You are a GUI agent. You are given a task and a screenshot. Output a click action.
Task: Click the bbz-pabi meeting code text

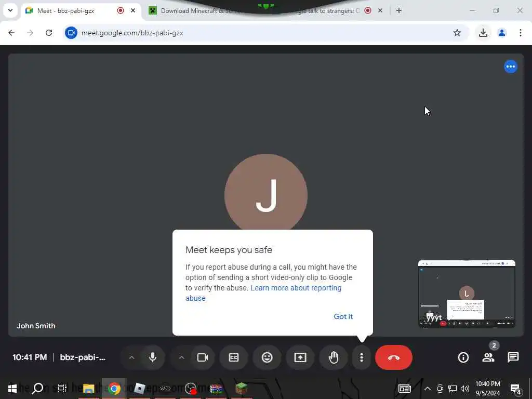(x=83, y=357)
